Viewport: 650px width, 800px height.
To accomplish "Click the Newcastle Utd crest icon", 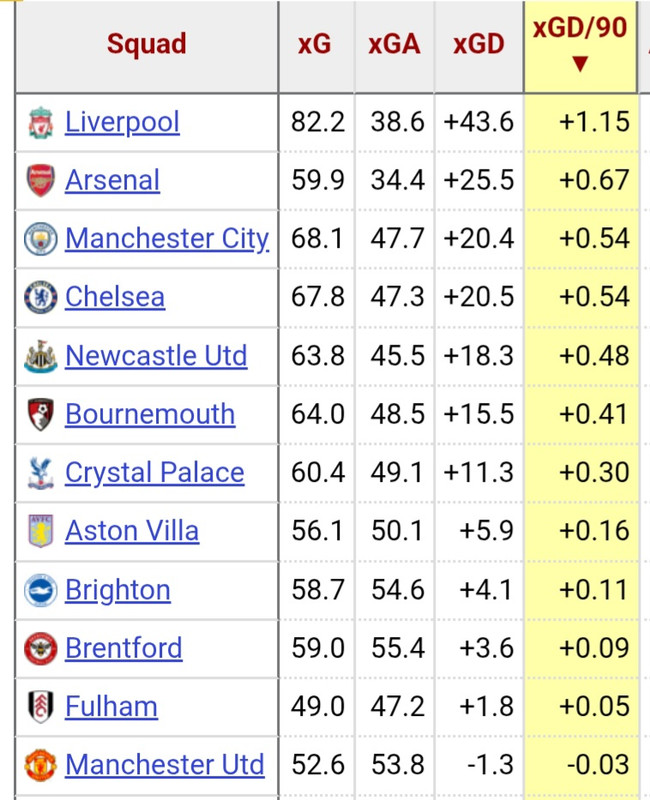I will point(40,356).
